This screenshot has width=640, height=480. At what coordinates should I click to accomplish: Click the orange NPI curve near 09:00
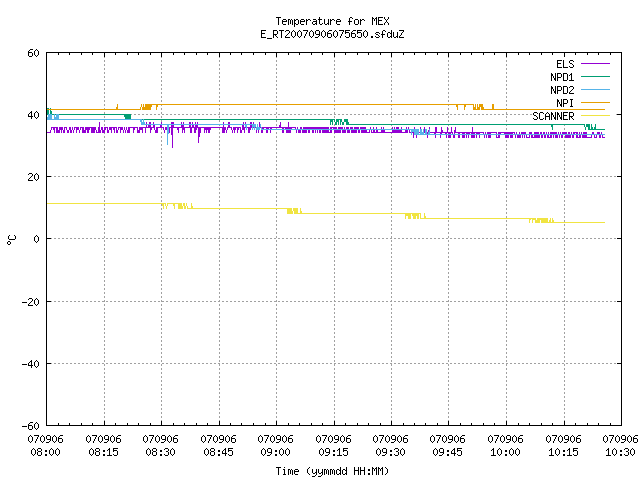pos(276,104)
